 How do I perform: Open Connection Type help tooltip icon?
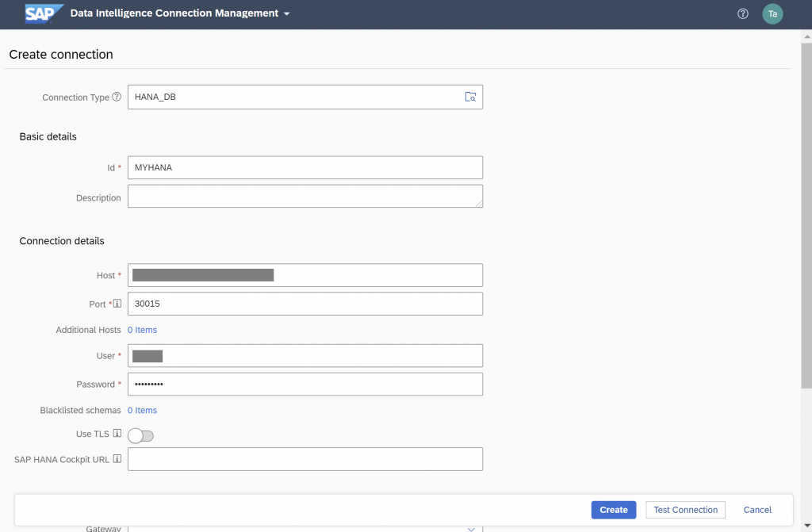[117, 97]
